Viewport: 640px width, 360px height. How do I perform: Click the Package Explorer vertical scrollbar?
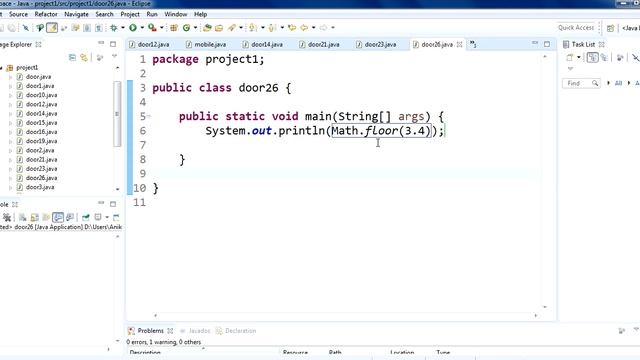(x=117, y=114)
